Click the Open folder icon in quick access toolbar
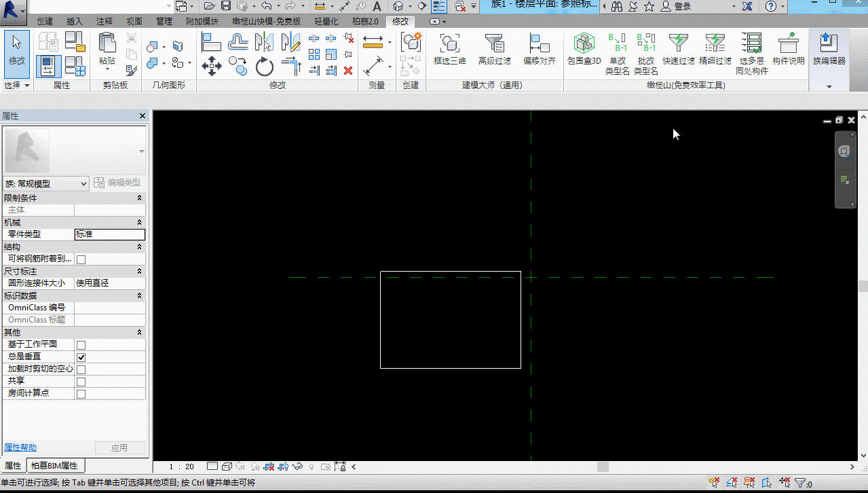 (x=211, y=6)
